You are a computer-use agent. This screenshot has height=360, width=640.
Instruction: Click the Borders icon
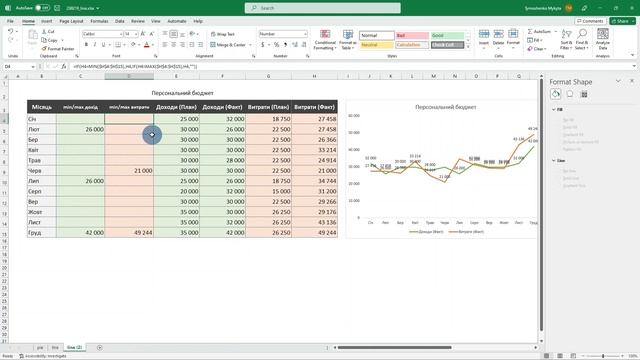click(x=118, y=44)
